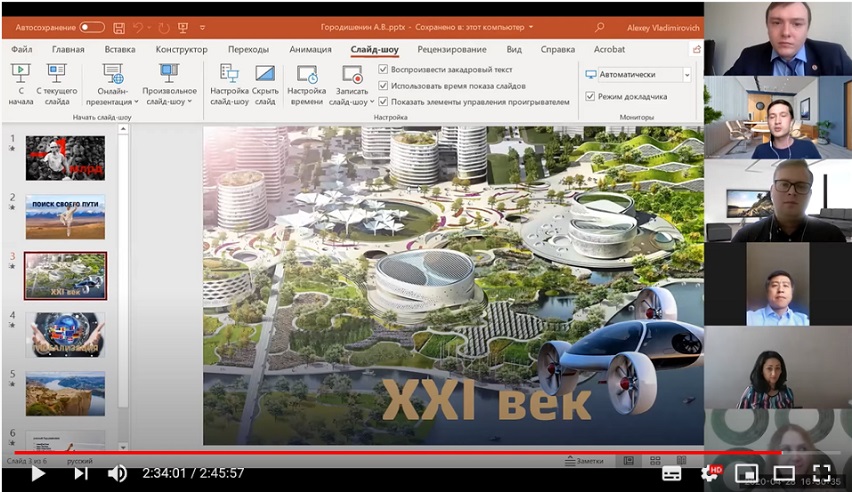The height and width of the screenshot is (492, 852).
Task: Open the Вставка ribbon tab
Action: 120,49
